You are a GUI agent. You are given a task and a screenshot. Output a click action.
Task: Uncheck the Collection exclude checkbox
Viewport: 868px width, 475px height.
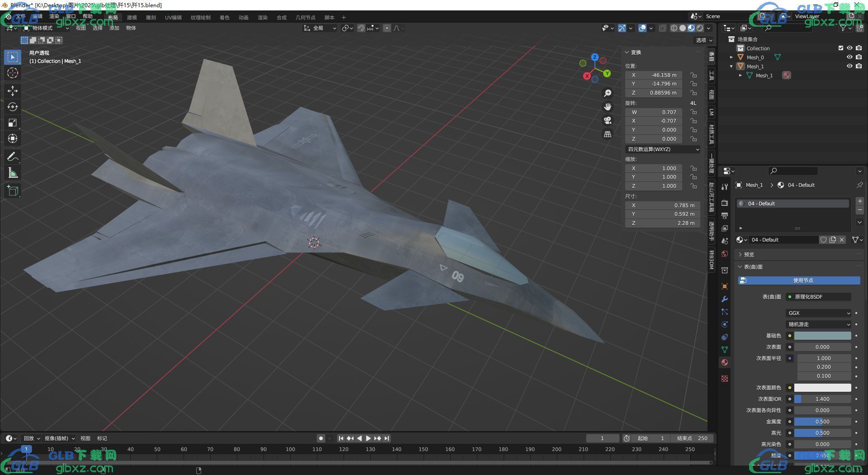(x=840, y=48)
